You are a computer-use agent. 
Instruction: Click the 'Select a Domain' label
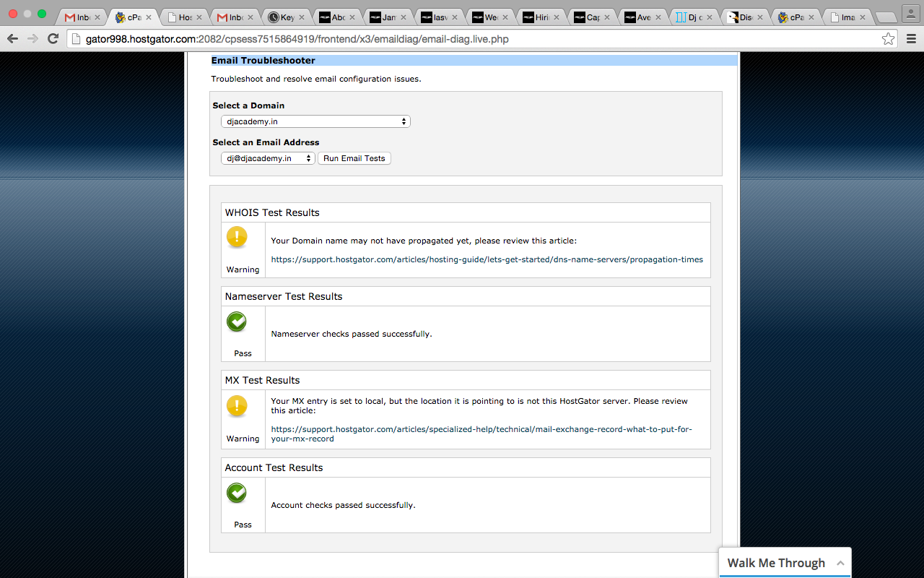(x=248, y=105)
